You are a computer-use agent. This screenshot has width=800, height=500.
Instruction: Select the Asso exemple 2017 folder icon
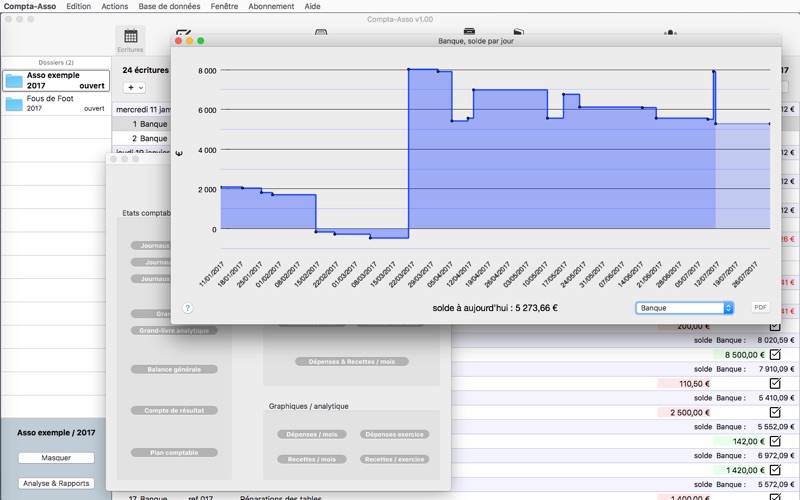point(14,81)
